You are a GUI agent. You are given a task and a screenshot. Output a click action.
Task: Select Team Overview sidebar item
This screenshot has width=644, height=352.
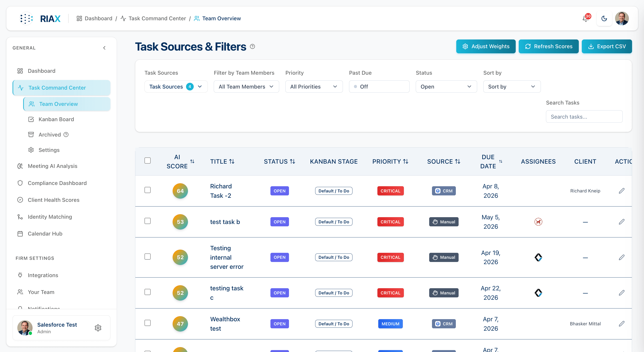pos(67,104)
